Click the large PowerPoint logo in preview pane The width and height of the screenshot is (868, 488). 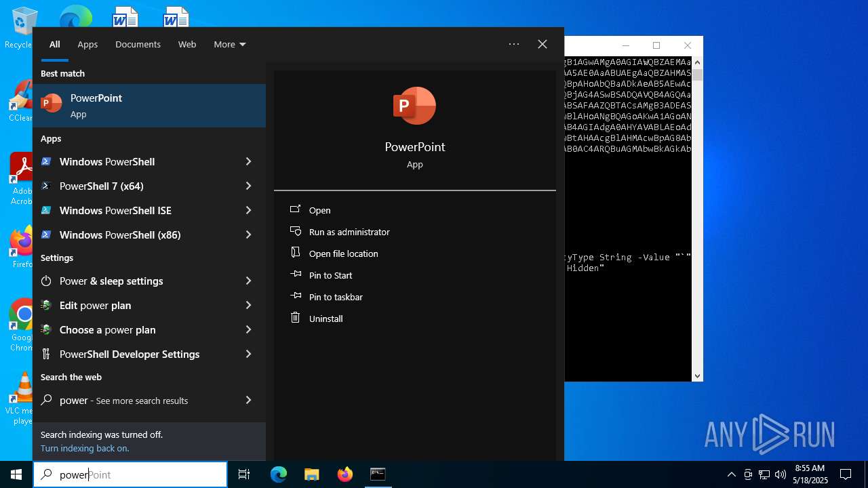[414, 106]
